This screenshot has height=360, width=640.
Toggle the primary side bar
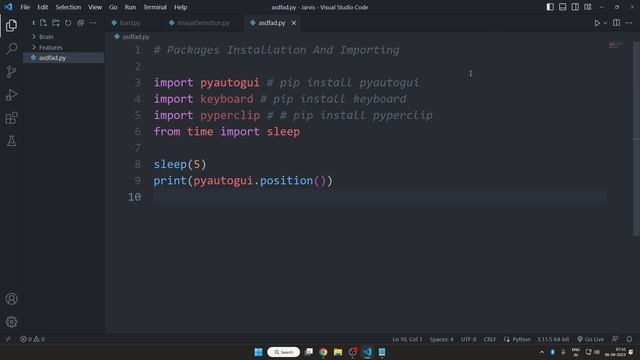tap(550, 7)
